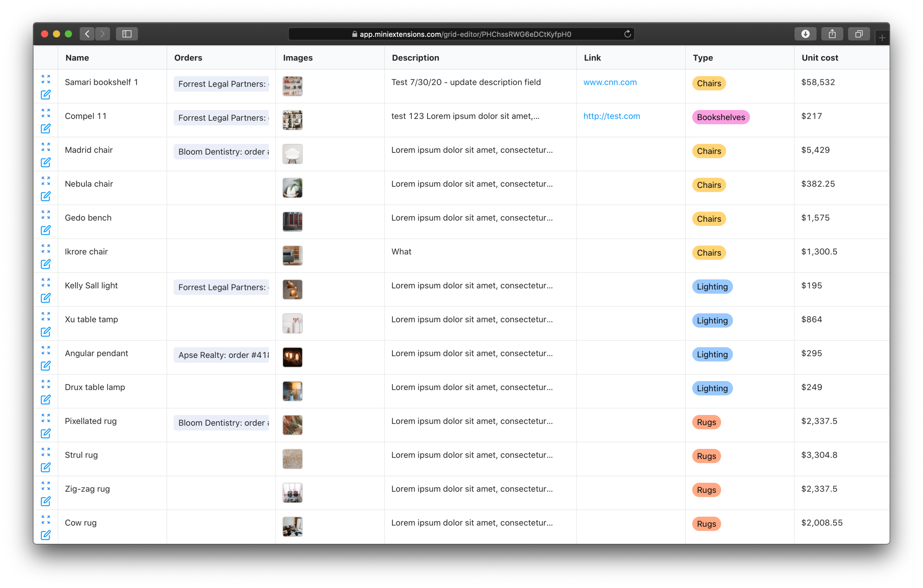Click edit icon on Cow rug row

(46, 535)
